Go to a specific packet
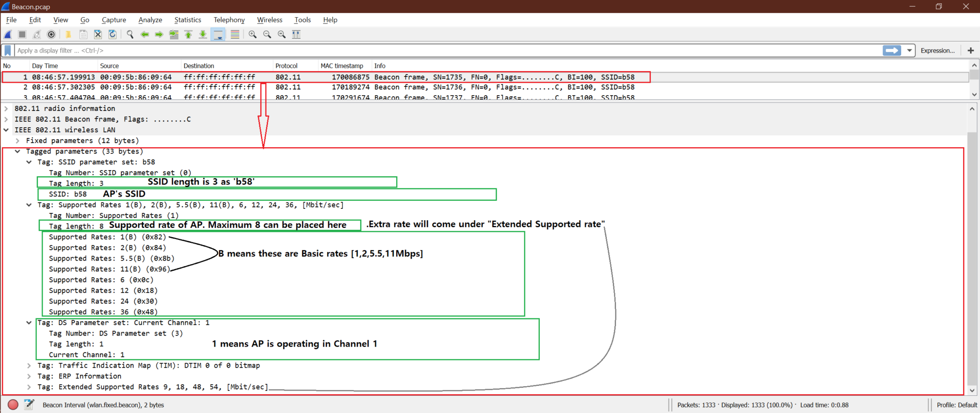Screen dimensions: 980x413 tap(174, 34)
